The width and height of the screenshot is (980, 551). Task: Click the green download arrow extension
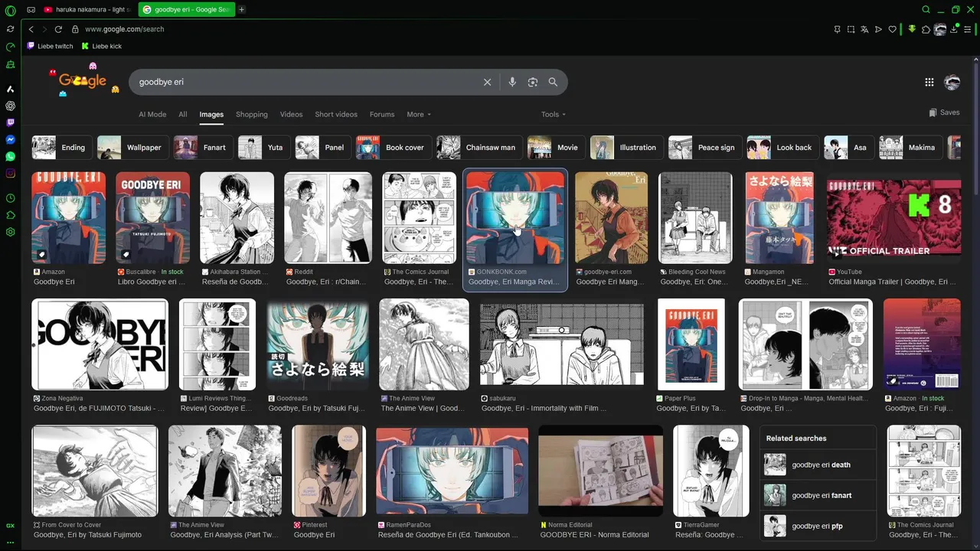click(912, 29)
